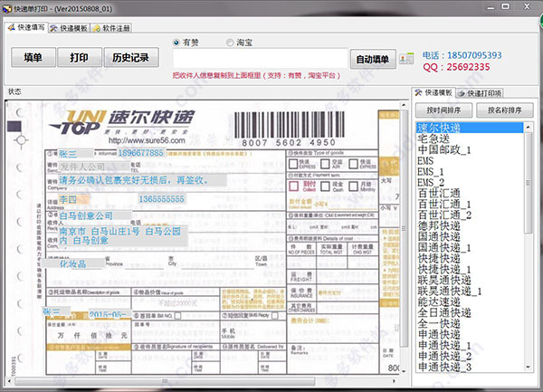The width and height of the screenshot is (543, 392).
Task: Switch to the 快速填写 tab
Action: point(26,27)
